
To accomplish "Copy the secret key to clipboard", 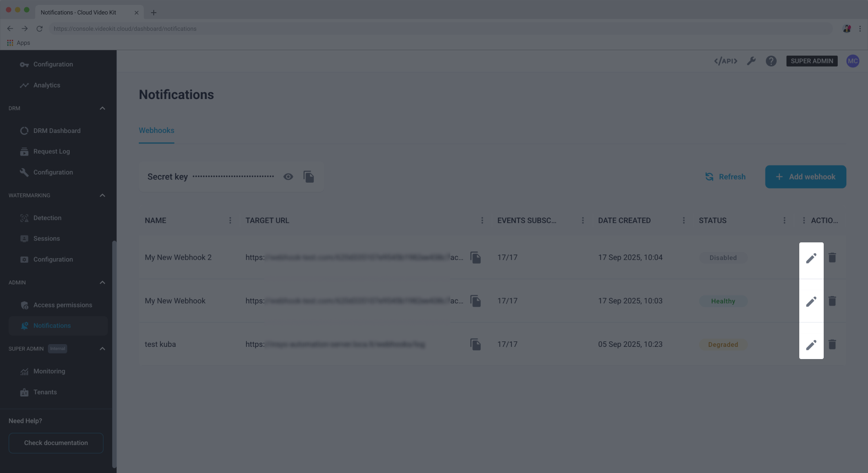I will pyautogui.click(x=309, y=177).
